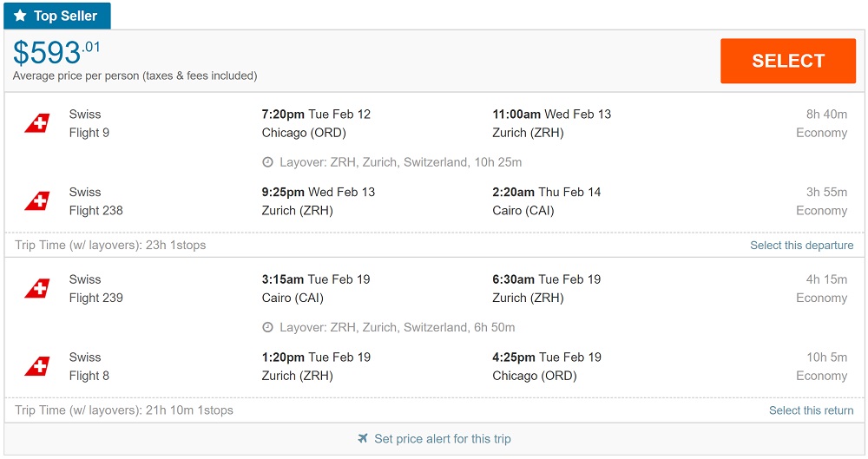868x459 pixels.
Task: Click the star icon in Top Seller badge
Action: [20, 16]
